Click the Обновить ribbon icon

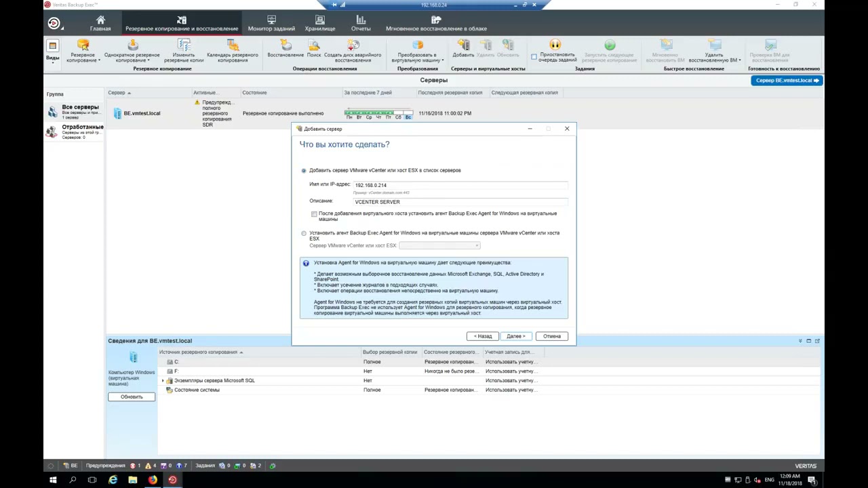508,49
